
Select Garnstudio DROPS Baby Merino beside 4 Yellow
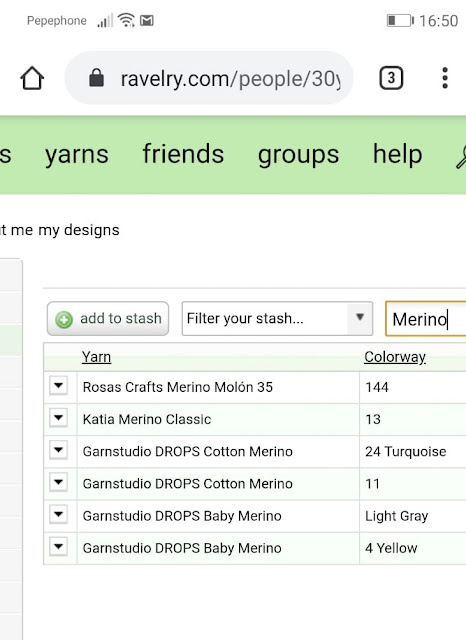coord(182,548)
